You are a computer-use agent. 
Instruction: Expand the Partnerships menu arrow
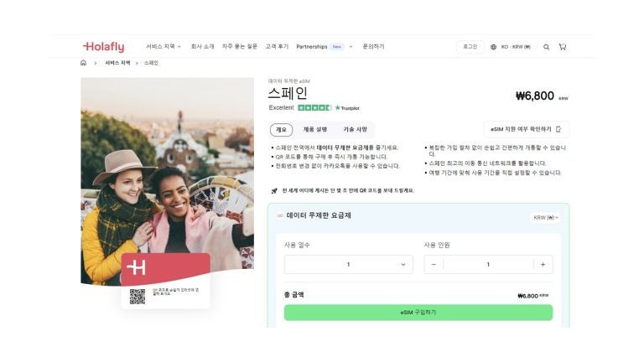pyautogui.click(x=351, y=47)
